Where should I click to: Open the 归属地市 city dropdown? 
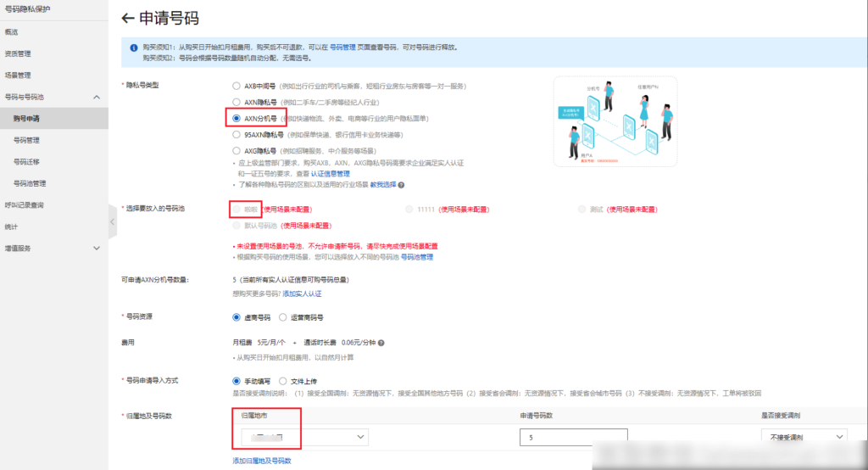click(304, 437)
